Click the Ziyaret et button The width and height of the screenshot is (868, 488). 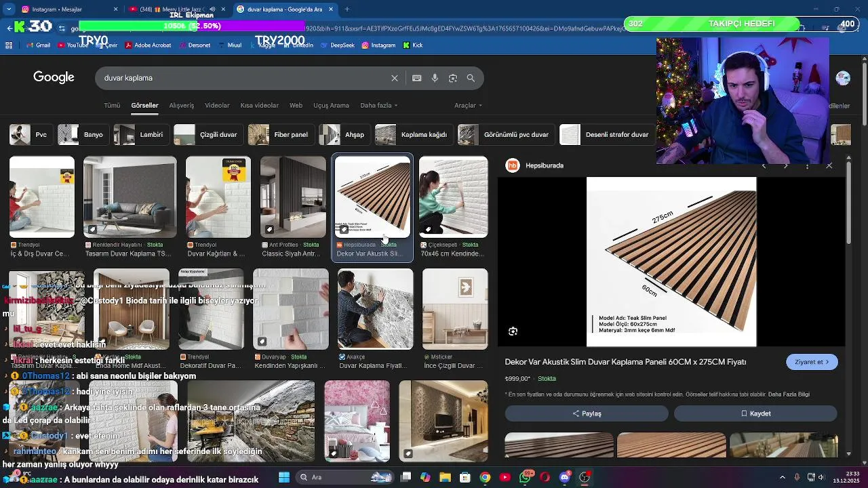coord(812,362)
